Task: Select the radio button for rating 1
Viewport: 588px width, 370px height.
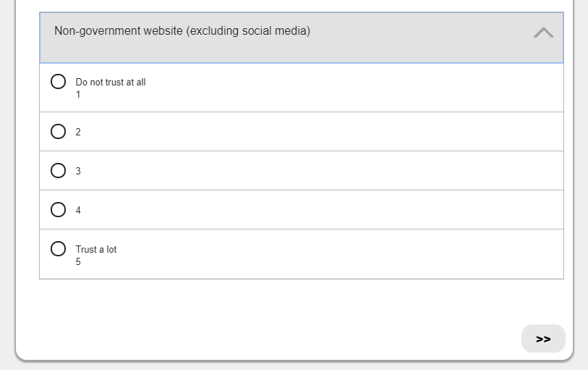Action: [59, 82]
